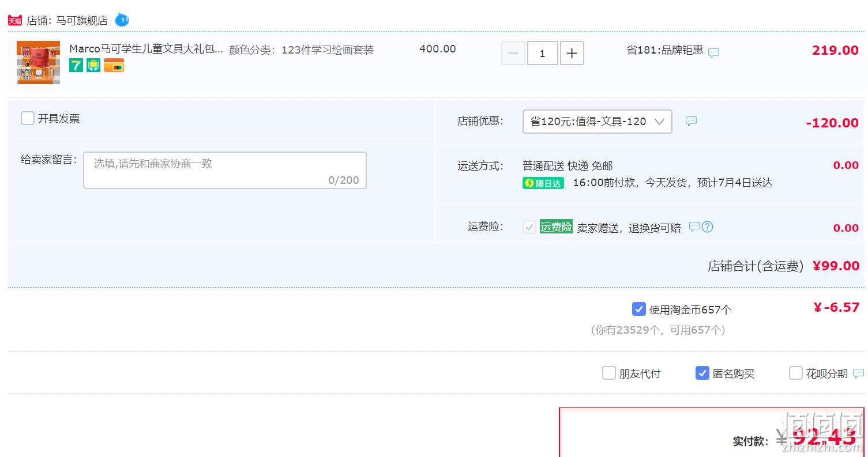Click the 店铺合计(含运费) ¥99.00 total
The image size is (868, 457).
(x=783, y=266)
